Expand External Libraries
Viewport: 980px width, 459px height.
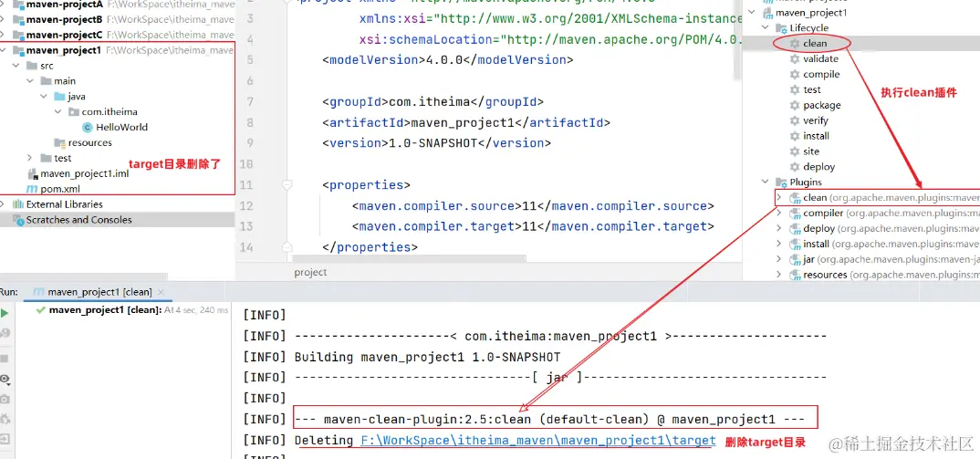[x=4, y=203]
